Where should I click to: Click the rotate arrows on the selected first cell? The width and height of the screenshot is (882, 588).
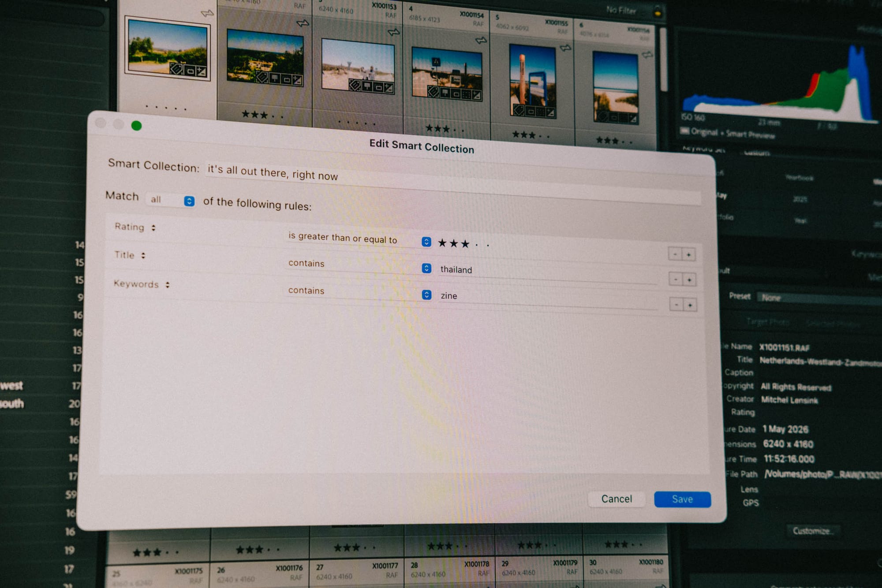(x=207, y=13)
